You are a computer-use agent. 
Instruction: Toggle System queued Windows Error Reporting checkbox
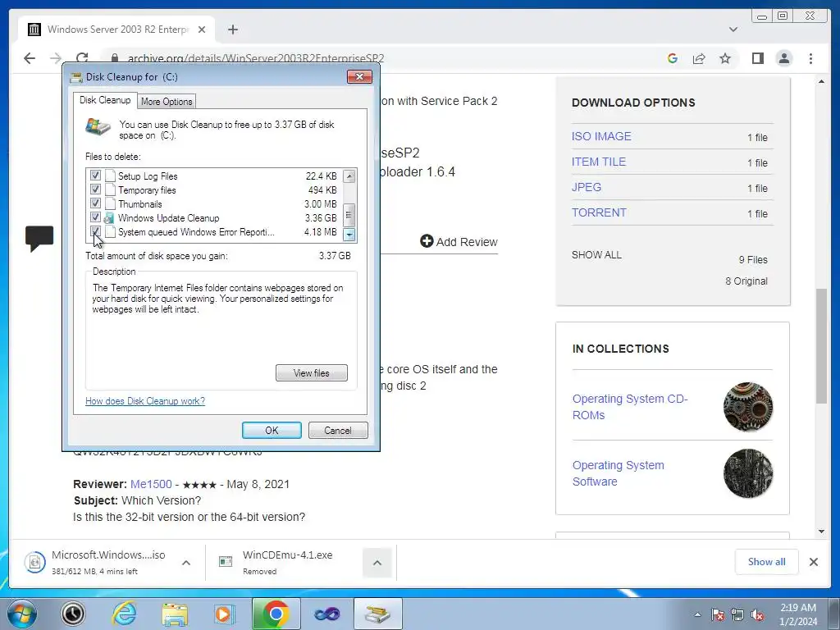pos(95,231)
